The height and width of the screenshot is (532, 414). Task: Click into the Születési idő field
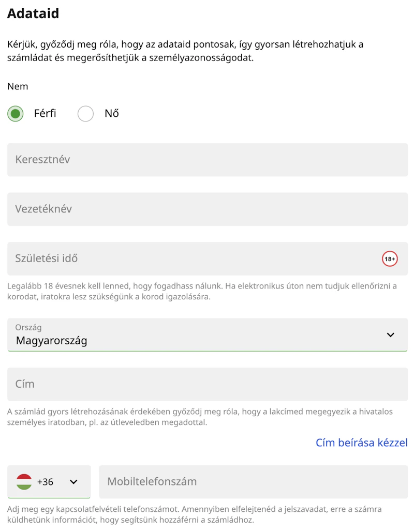(x=191, y=259)
